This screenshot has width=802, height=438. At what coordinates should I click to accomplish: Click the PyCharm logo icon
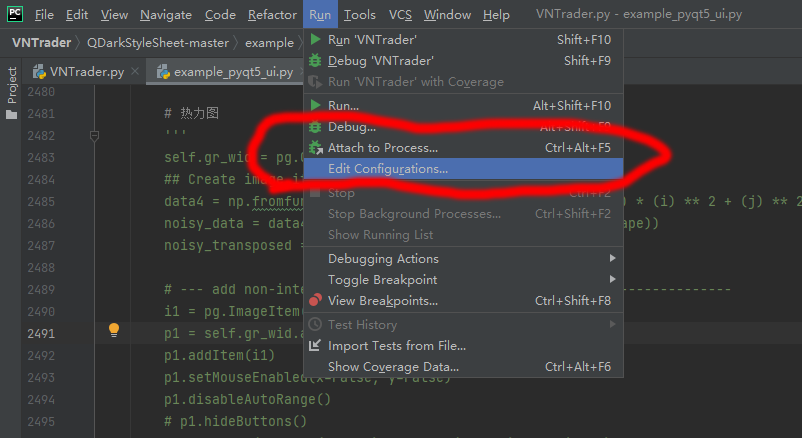(16, 14)
